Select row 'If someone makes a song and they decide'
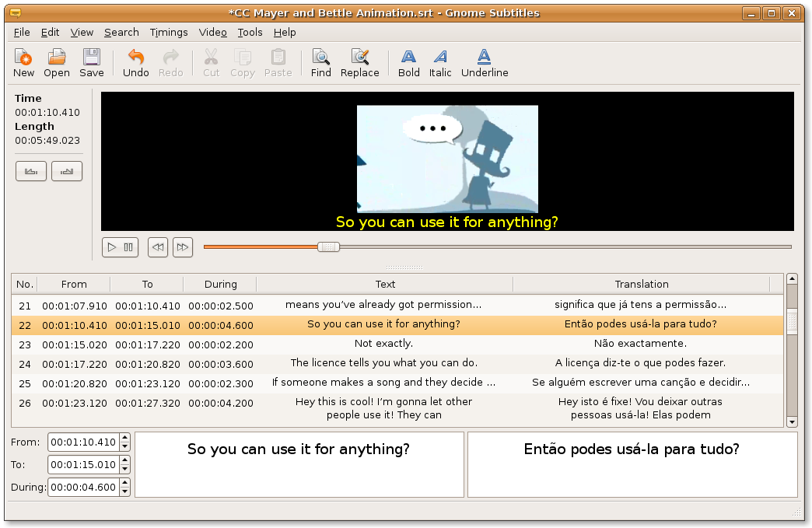Viewport: 812px width, 528px height. click(x=397, y=383)
